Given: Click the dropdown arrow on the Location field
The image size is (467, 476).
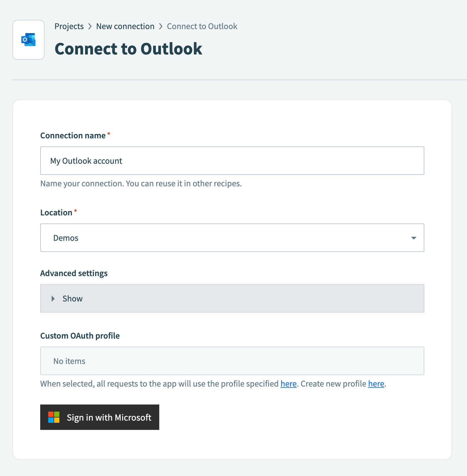Looking at the screenshot, I should click(413, 238).
